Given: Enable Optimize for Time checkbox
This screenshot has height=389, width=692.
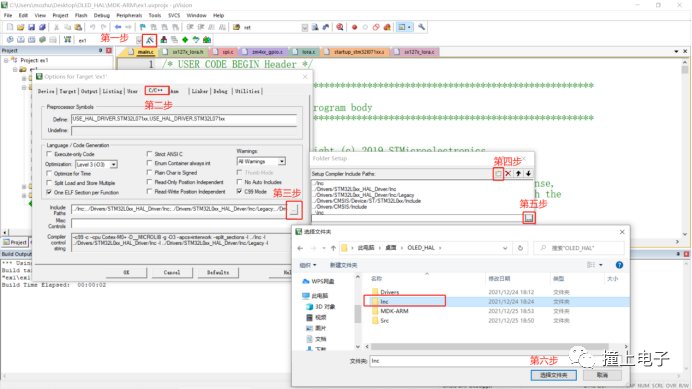Looking at the screenshot, I should (x=49, y=173).
